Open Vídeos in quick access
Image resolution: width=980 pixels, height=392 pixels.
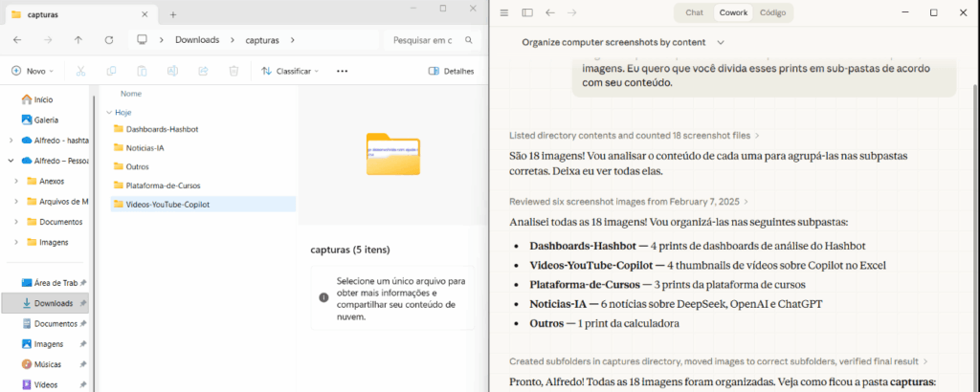coord(47,384)
